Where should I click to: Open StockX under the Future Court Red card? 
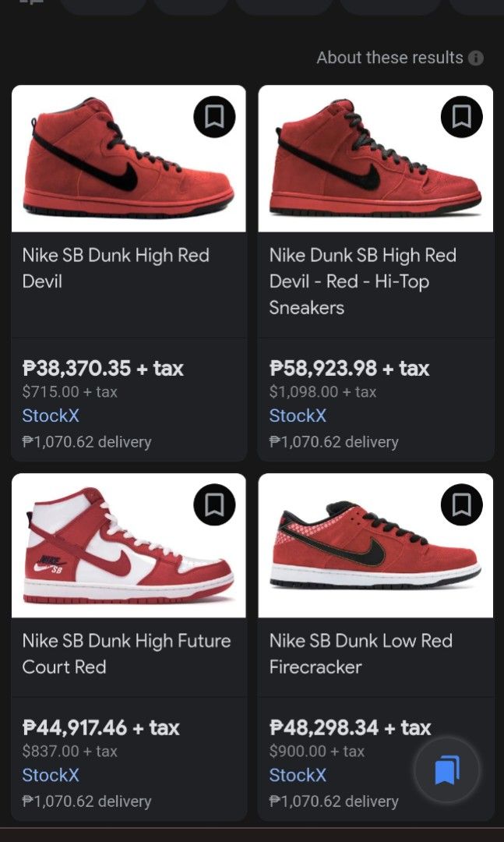pyautogui.click(x=51, y=775)
